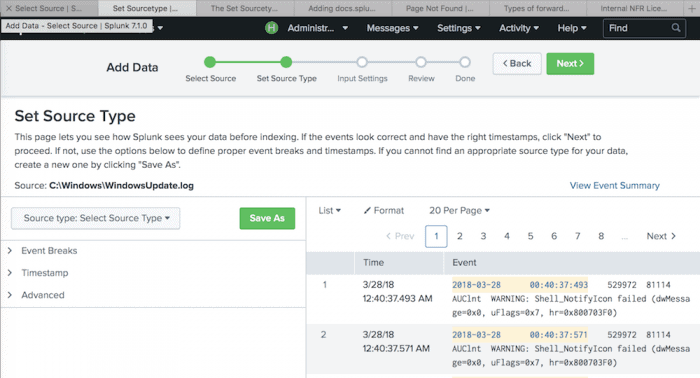Click timestamp 12:40:37.493 AM in row 1
The image size is (700, 378).
[397, 299]
